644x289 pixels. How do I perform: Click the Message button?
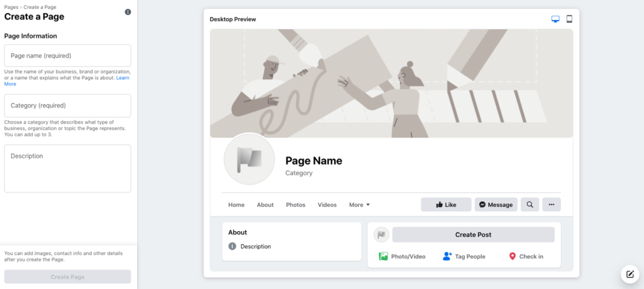pos(496,205)
